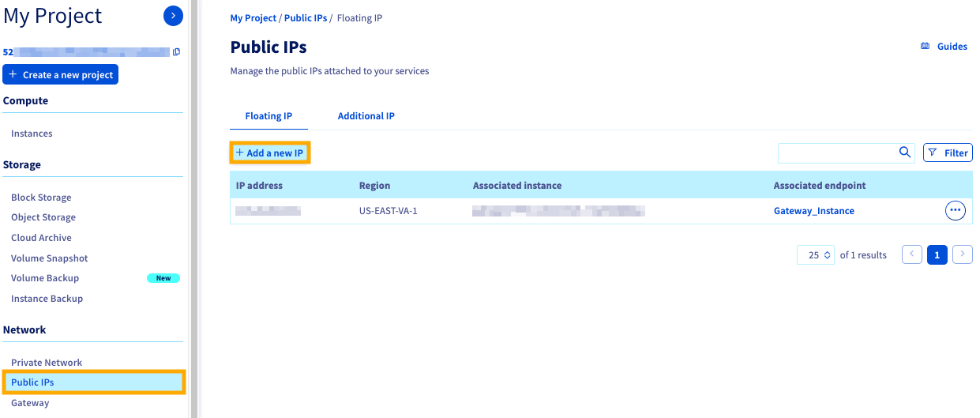This screenshot has width=980, height=418.
Task: Open Private Network in the sidebar
Action: 47,363
